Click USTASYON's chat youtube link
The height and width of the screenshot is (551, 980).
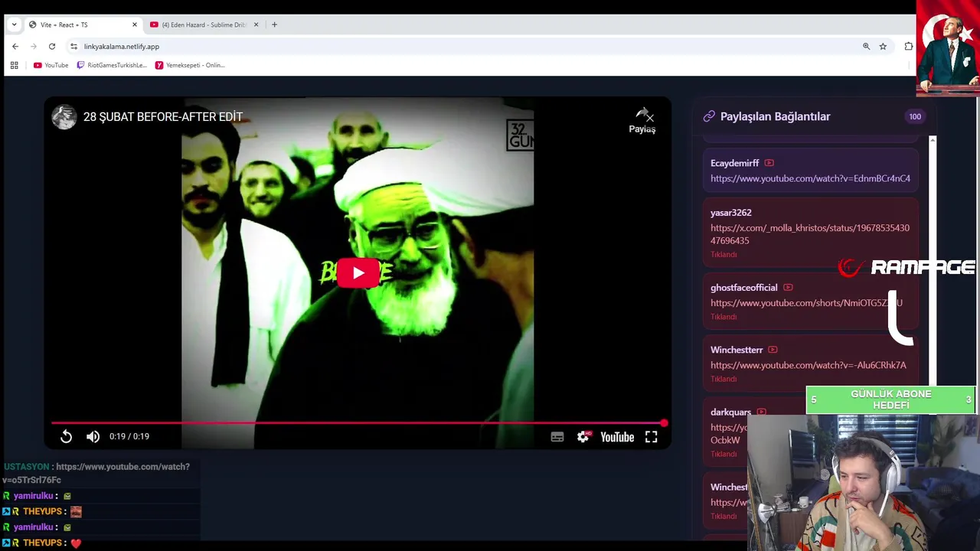click(x=96, y=473)
